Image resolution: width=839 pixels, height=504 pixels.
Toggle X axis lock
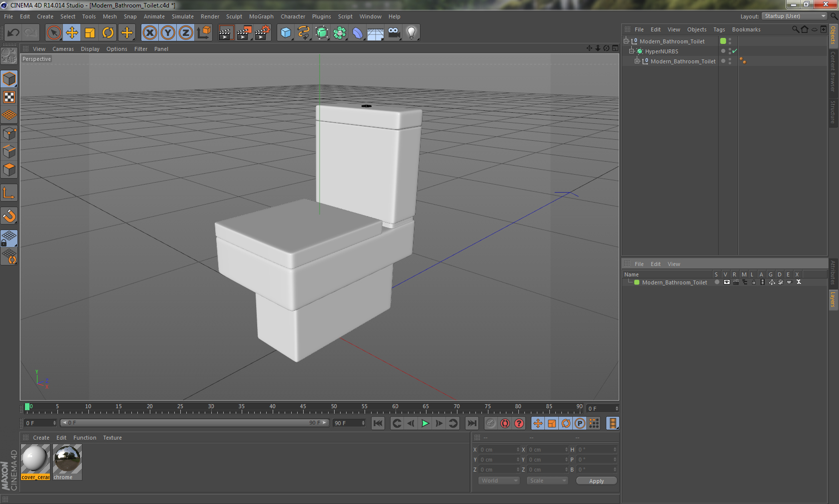pos(149,33)
